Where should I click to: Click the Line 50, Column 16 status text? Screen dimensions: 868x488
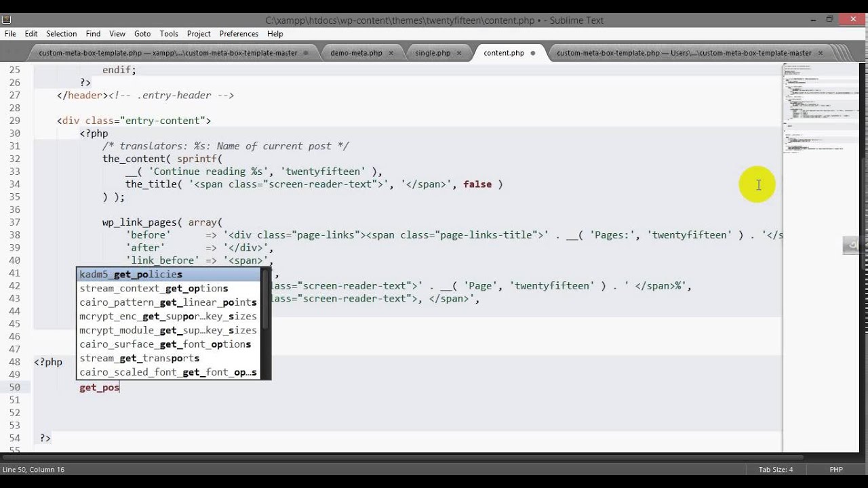point(34,469)
